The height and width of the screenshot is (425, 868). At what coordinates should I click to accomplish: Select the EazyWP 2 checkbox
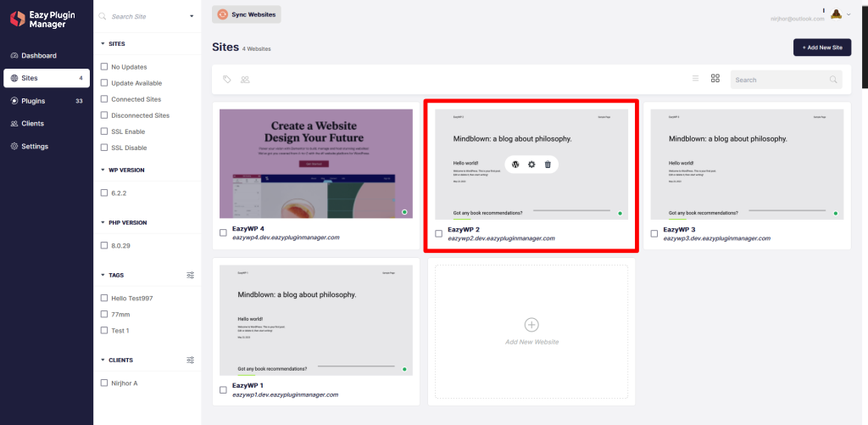tap(438, 233)
